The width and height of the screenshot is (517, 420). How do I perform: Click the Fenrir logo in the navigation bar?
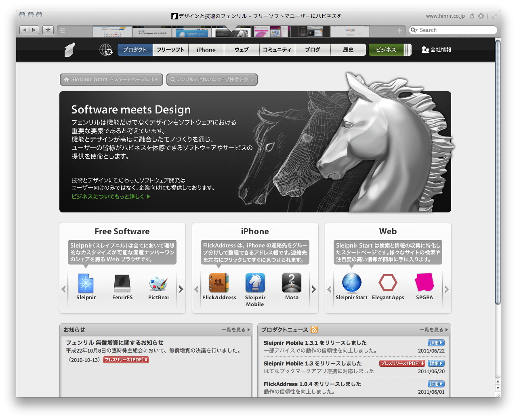pyautogui.click(x=69, y=49)
